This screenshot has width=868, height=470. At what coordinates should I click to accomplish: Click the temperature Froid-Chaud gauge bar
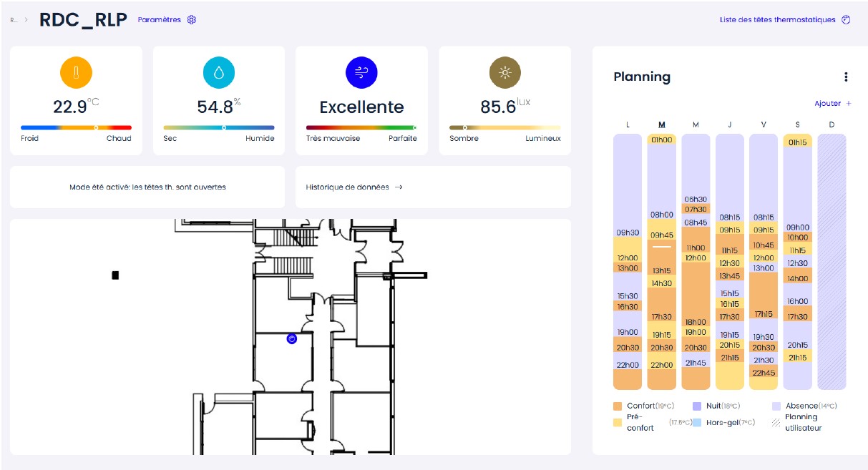[x=76, y=127]
